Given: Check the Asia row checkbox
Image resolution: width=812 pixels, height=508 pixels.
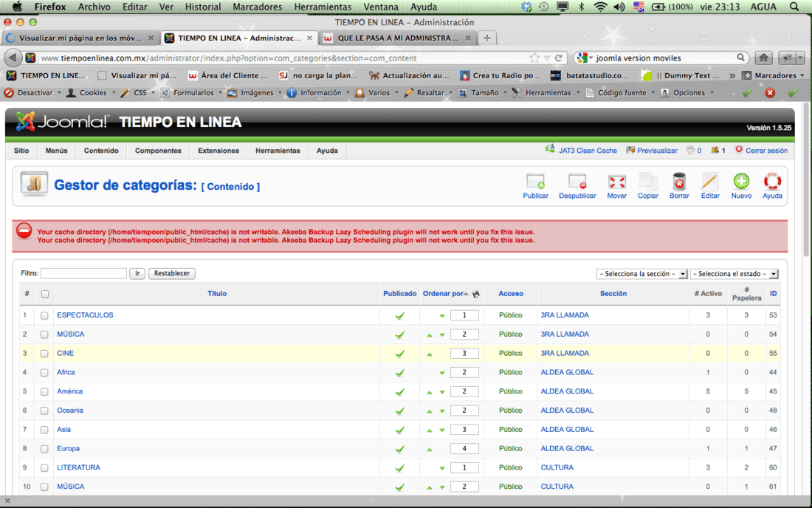Looking at the screenshot, I should point(44,430).
